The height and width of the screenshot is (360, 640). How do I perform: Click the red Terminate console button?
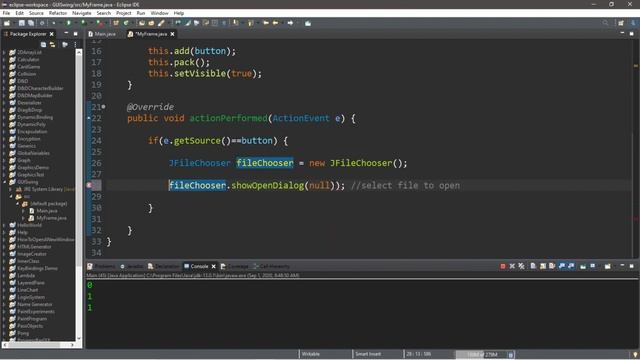coord(503,266)
